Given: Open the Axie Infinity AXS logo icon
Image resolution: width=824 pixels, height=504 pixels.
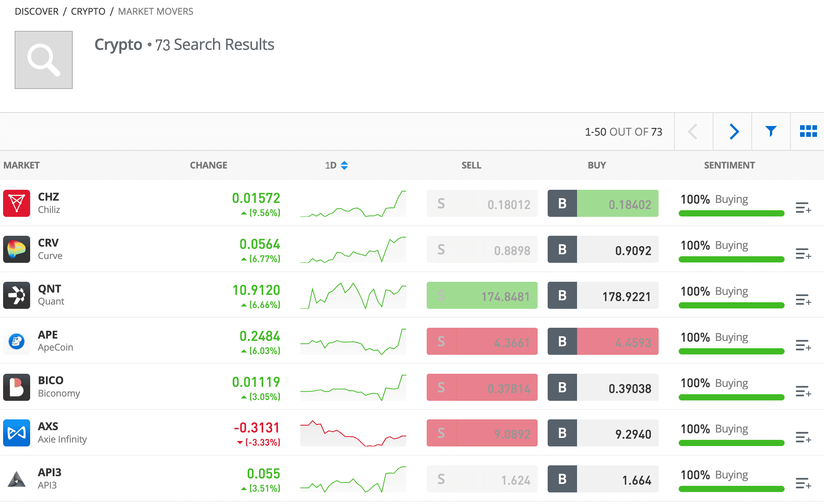Looking at the screenshot, I should click(17, 433).
